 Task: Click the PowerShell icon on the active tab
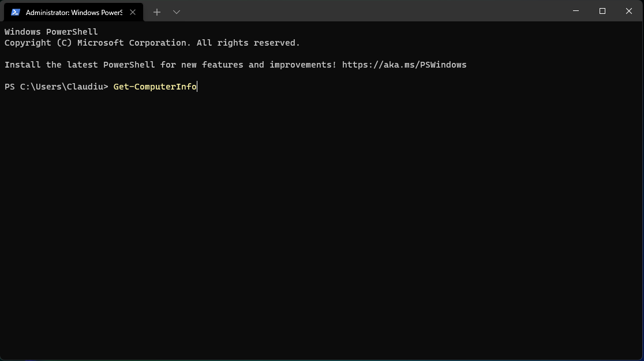tap(16, 12)
